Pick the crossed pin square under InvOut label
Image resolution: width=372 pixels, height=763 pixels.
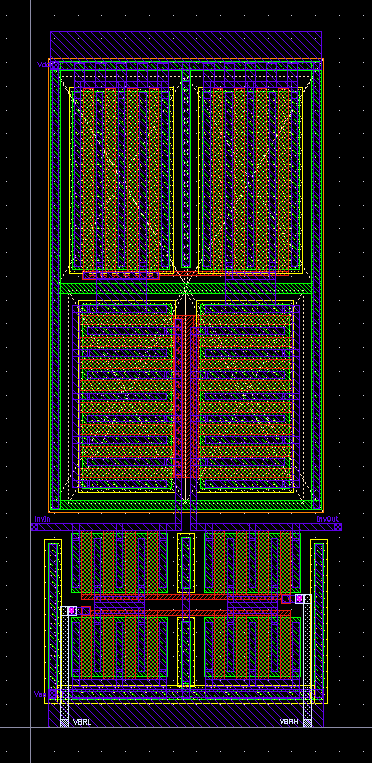337,527
